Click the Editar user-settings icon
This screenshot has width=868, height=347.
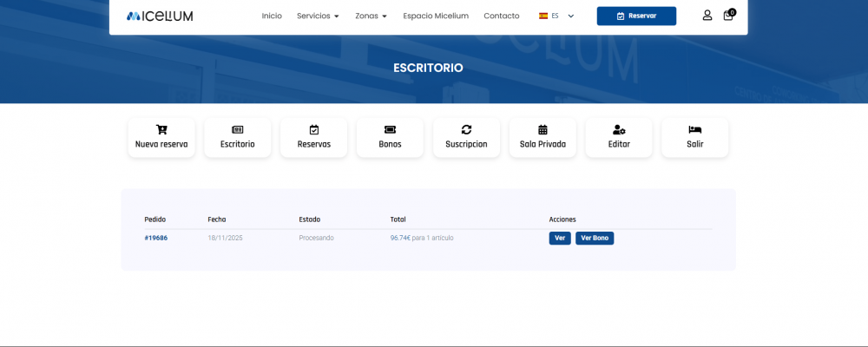(x=619, y=130)
